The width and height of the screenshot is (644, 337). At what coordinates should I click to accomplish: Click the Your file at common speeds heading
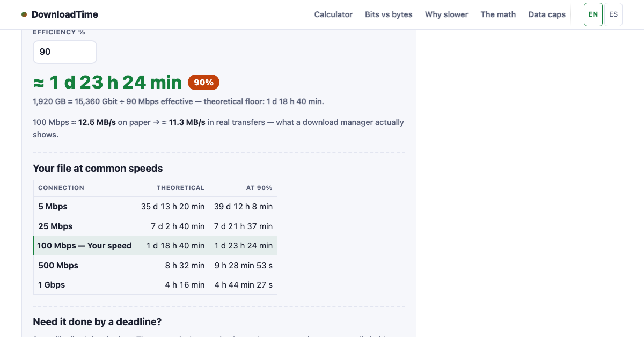point(98,169)
